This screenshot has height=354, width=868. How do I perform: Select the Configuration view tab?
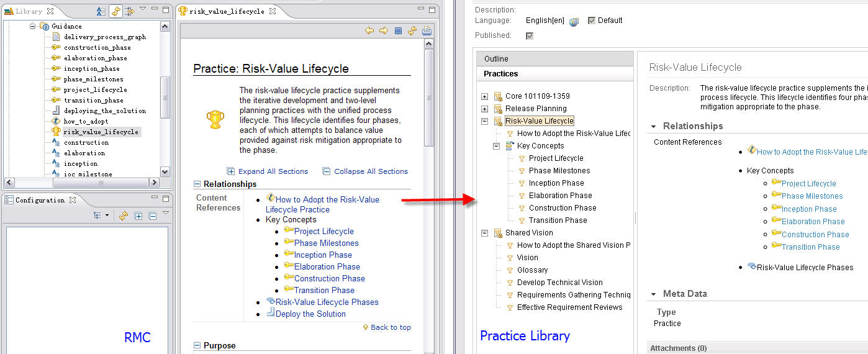pyautogui.click(x=40, y=200)
